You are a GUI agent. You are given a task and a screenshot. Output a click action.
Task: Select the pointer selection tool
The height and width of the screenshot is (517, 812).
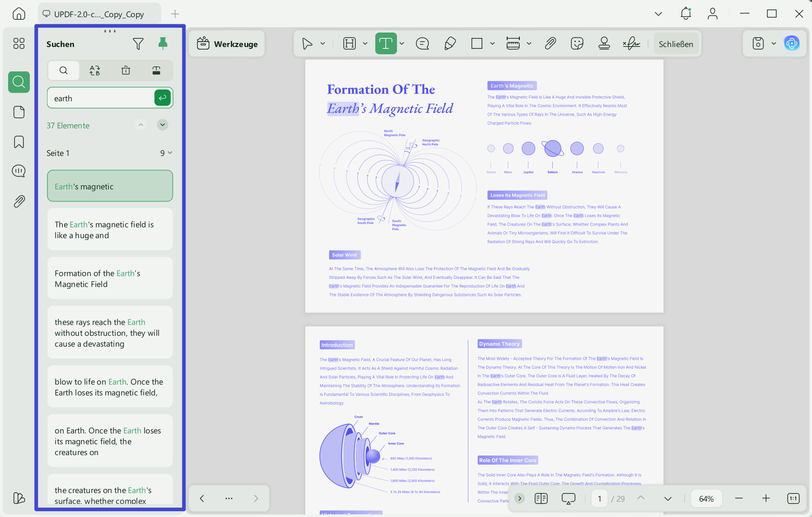click(x=307, y=44)
